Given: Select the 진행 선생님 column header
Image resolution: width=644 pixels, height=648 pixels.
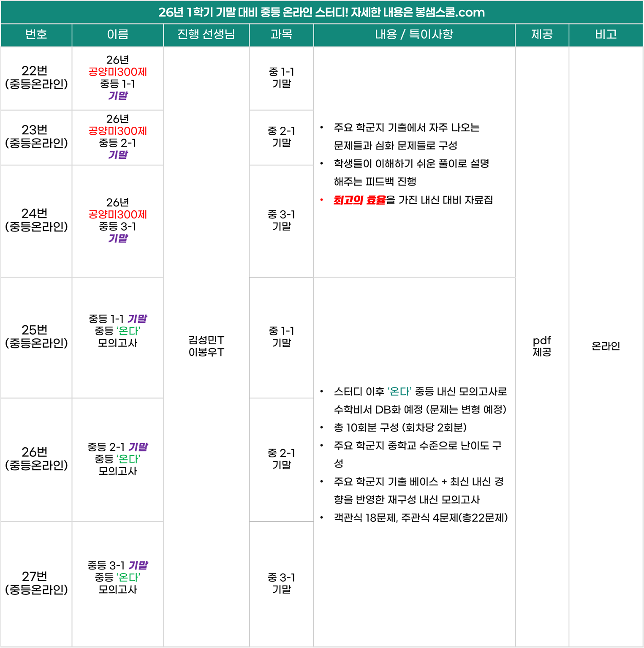Looking at the screenshot, I should coord(207,35).
